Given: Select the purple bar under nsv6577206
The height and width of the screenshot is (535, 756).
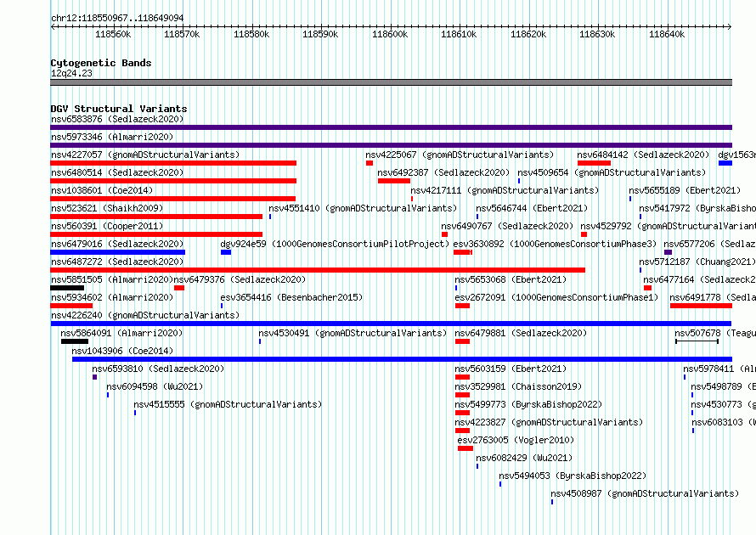Looking at the screenshot, I should pyautogui.click(x=668, y=252).
